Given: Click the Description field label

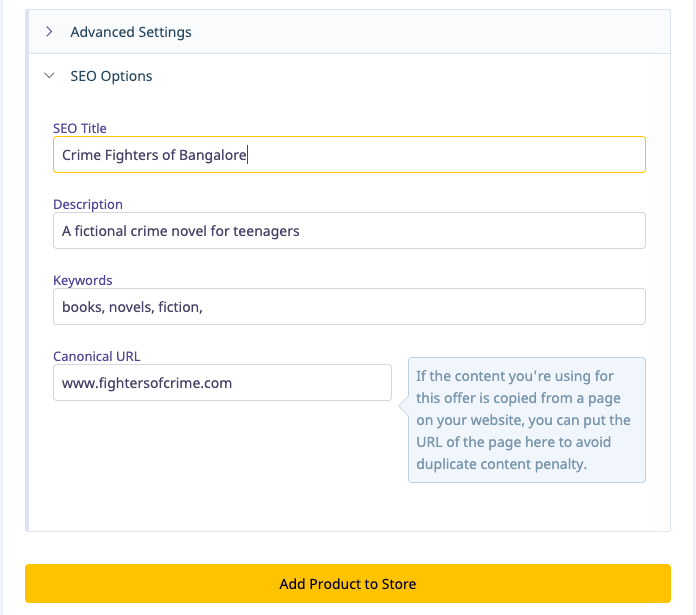Looking at the screenshot, I should pyautogui.click(x=88, y=204).
